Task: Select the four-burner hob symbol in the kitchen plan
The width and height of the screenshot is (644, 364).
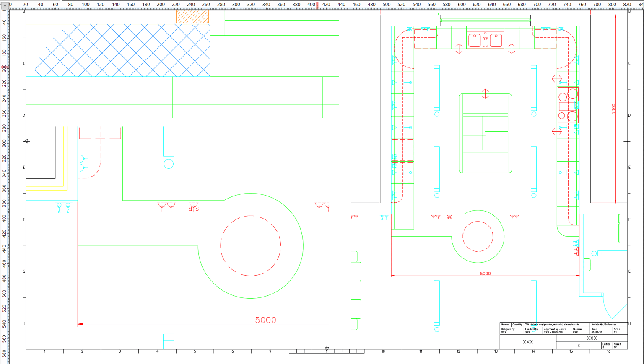Action: tap(568, 105)
